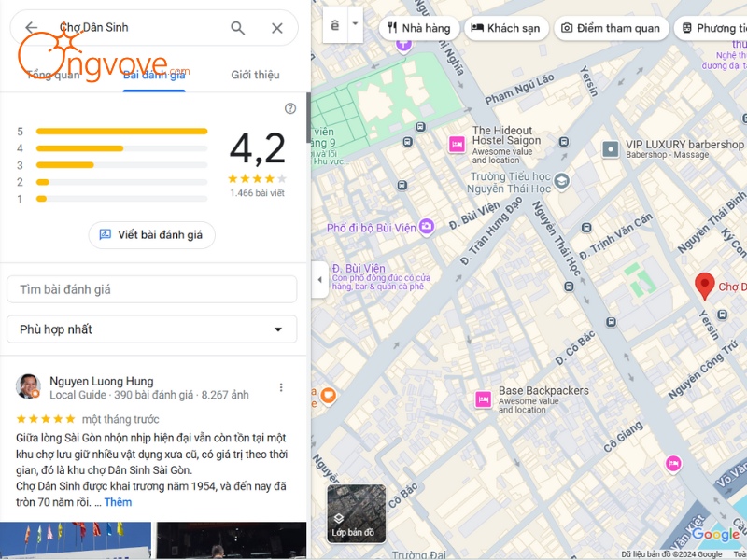The height and width of the screenshot is (560, 747).
Task: Filter reviews by 2-star bar
Action: click(x=121, y=182)
